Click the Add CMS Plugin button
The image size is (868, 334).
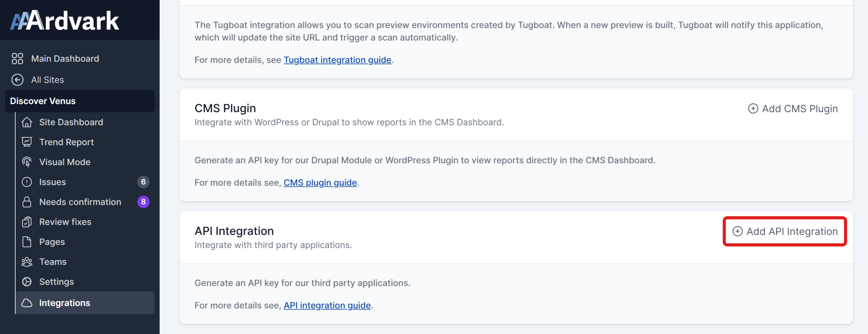(x=793, y=109)
